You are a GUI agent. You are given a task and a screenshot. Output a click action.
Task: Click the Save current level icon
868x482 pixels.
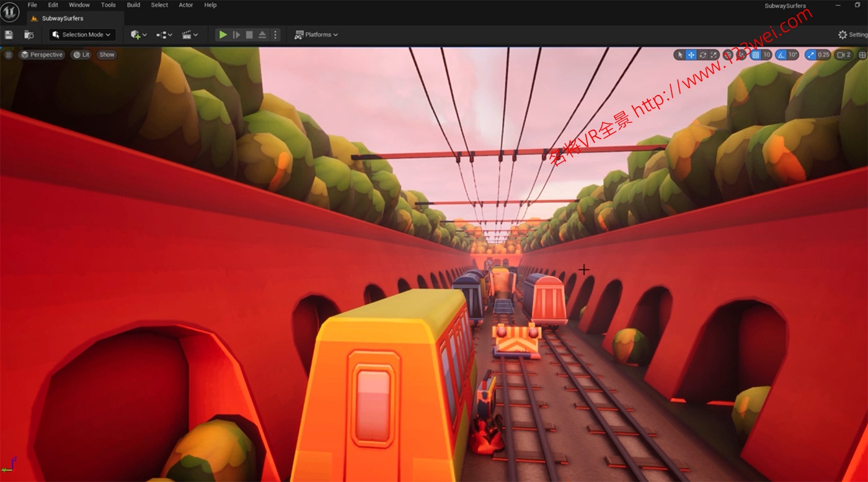point(9,35)
